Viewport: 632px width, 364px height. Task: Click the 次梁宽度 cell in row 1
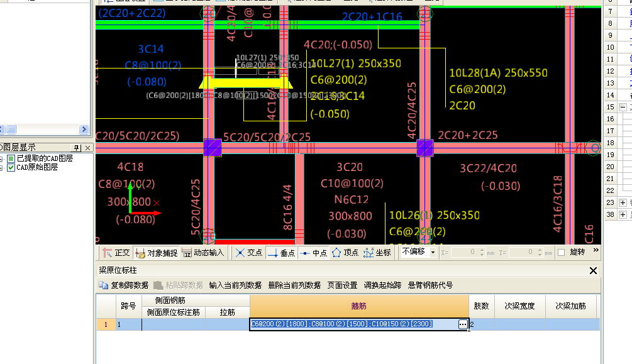coord(519,324)
